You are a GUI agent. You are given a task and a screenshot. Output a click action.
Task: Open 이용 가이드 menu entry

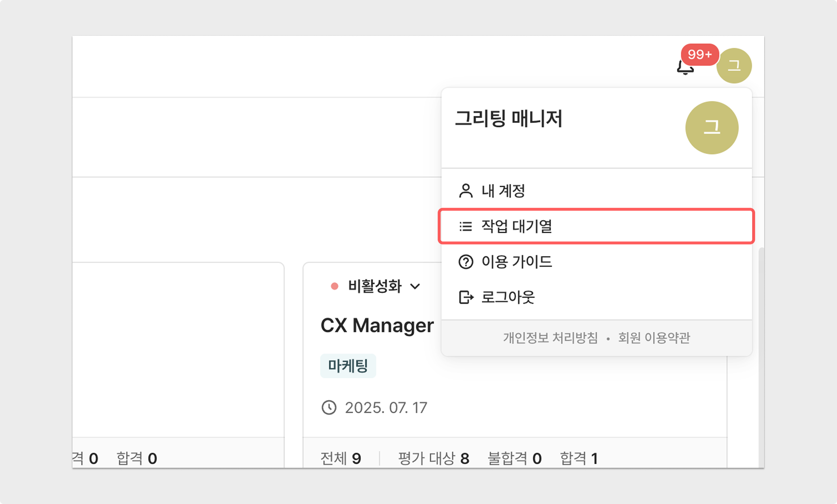tap(516, 262)
